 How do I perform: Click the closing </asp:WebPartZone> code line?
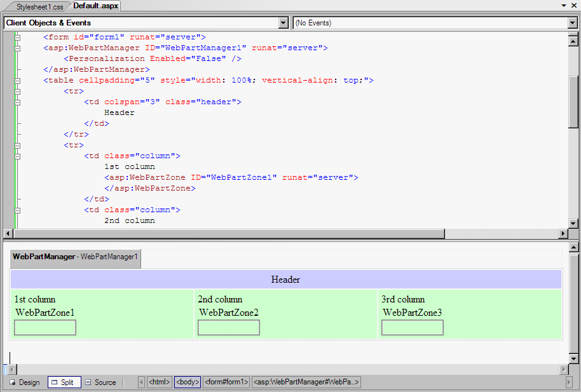click(149, 188)
